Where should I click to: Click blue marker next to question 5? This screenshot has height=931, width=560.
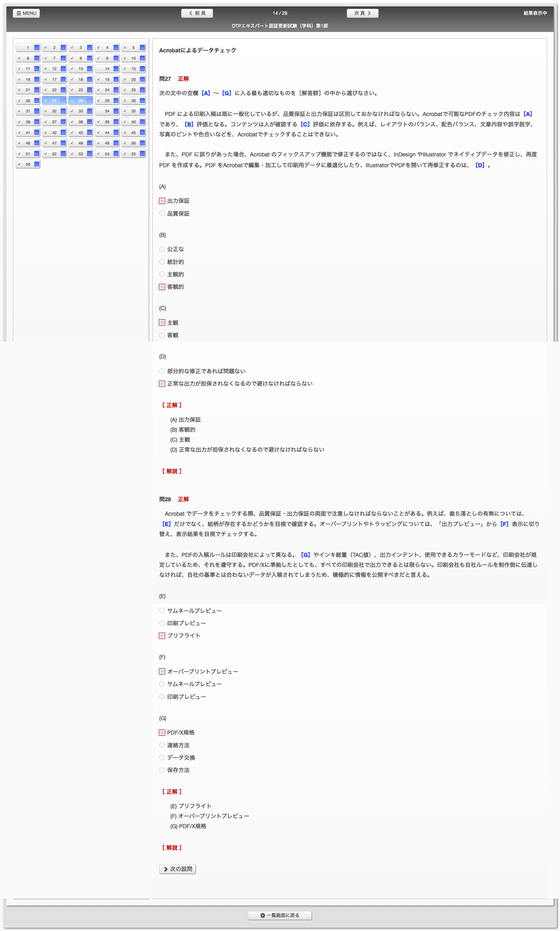(x=142, y=48)
